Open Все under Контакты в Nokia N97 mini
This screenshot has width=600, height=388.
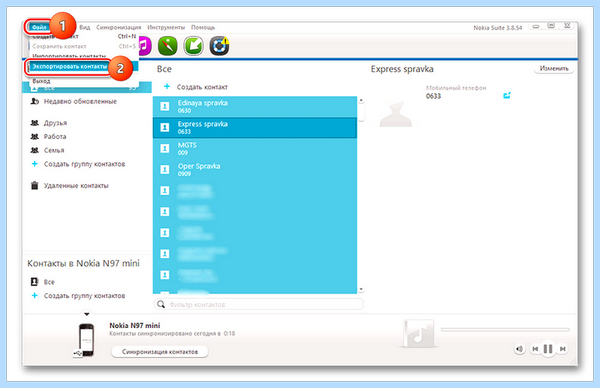click(x=49, y=282)
